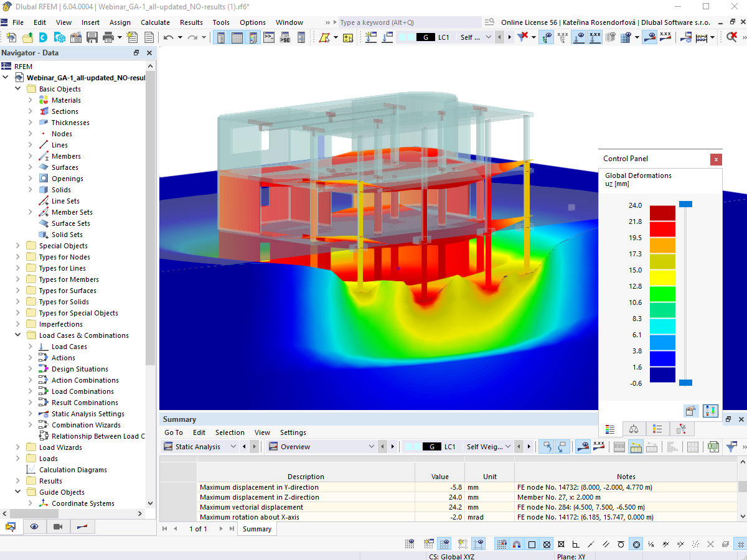Click the camera icon below the Navigator panel
This screenshot has width=747, height=560.
click(58, 527)
